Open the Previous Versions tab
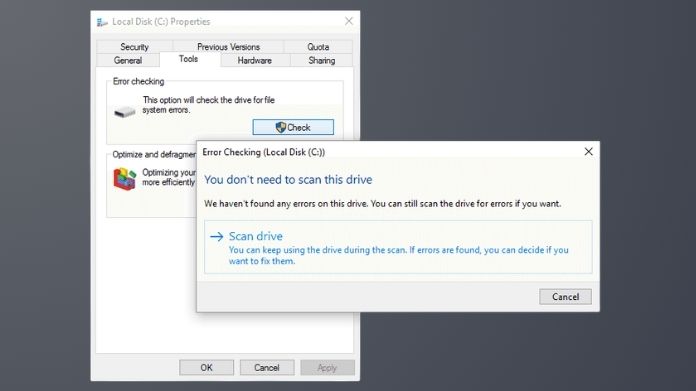 click(228, 47)
